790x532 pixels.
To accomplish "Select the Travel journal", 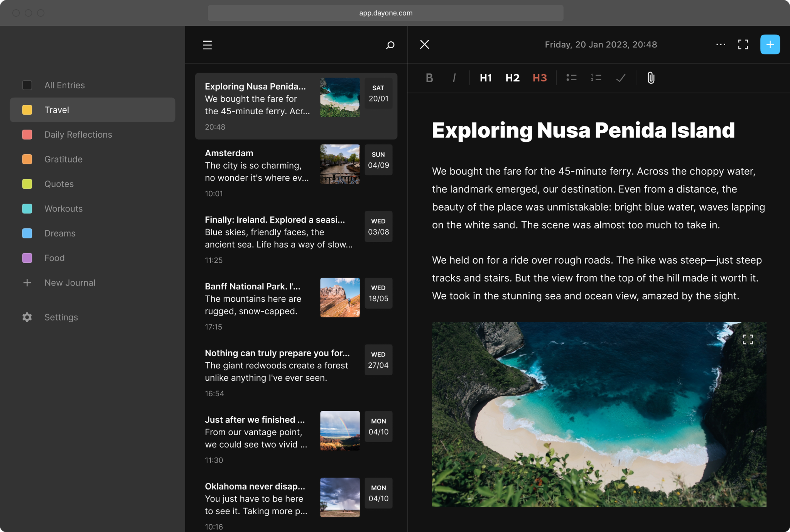I will [93, 110].
